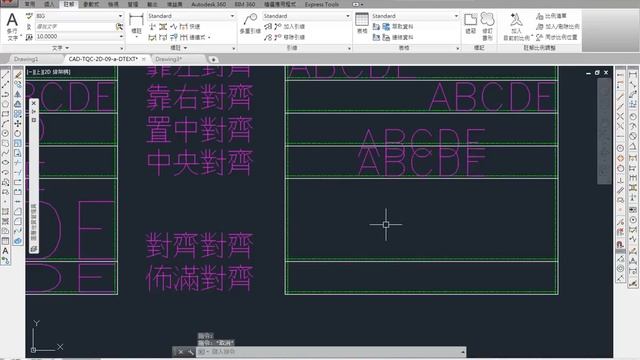The height and width of the screenshot is (360, 640).
Task: Click the command line input field
Action: [331, 351]
